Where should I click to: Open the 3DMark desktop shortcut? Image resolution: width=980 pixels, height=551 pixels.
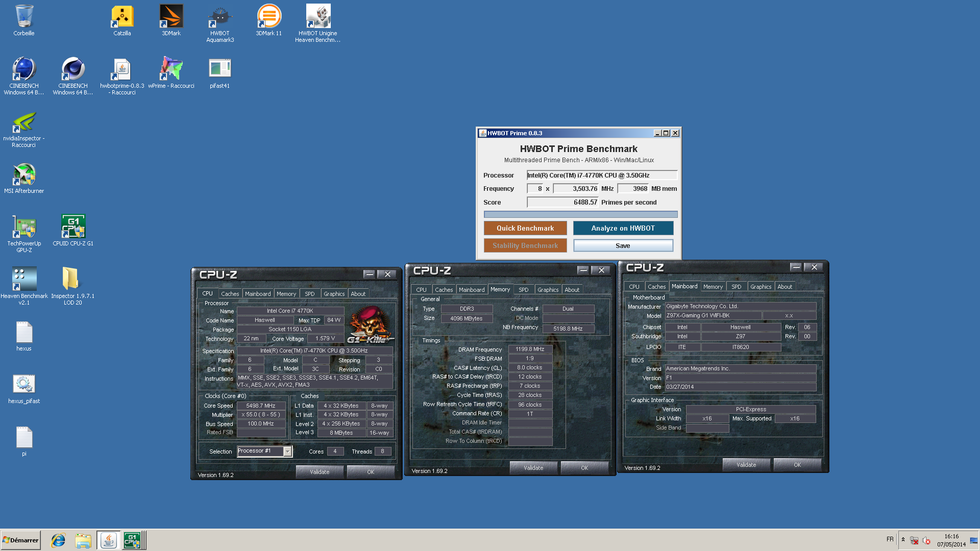pyautogui.click(x=171, y=20)
